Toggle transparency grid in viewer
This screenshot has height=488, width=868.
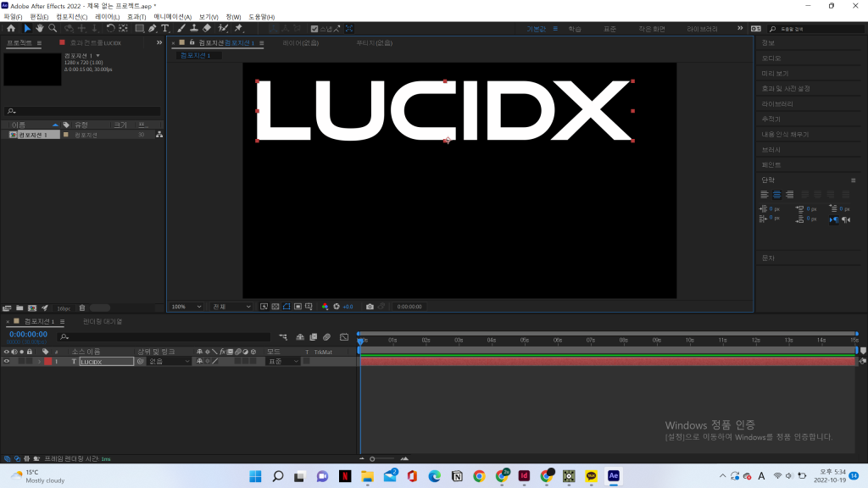pyautogui.click(x=275, y=307)
